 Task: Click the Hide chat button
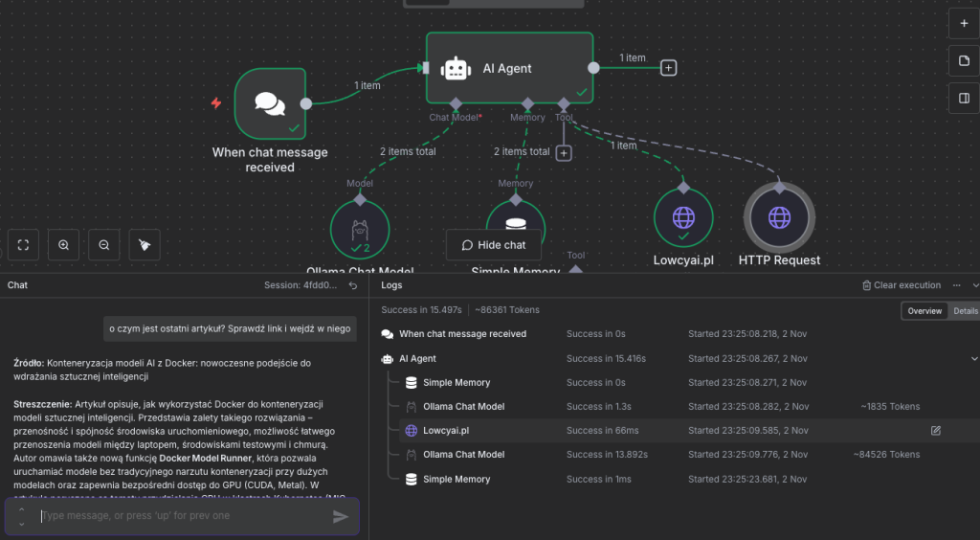(x=494, y=245)
